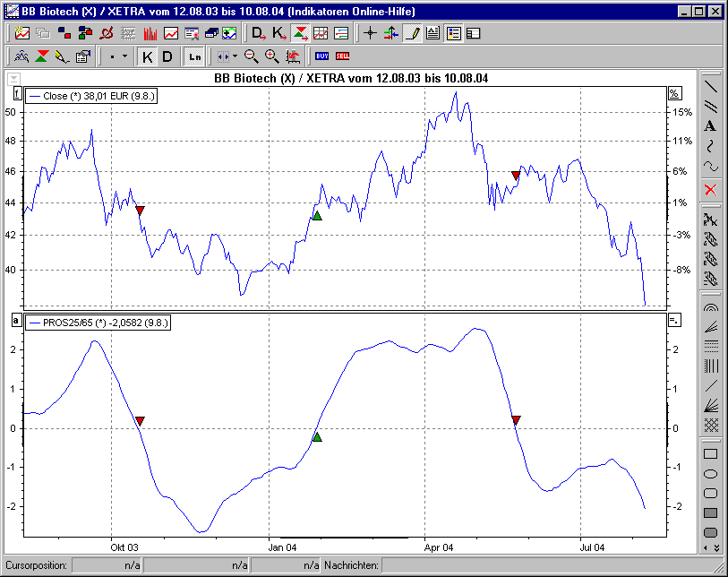Open the line thickness dropdown arrow
The width and height of the screenshot is (728, 577).
(x=123, y=56)
